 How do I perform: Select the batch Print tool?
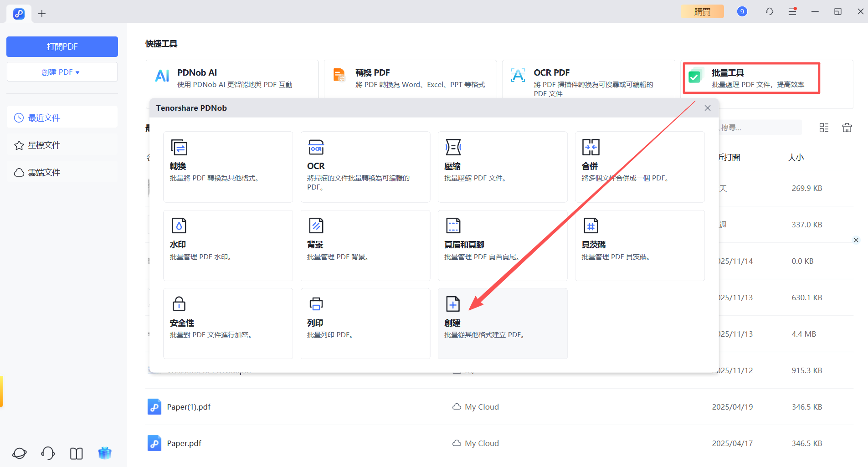click(x=365, y=323)
